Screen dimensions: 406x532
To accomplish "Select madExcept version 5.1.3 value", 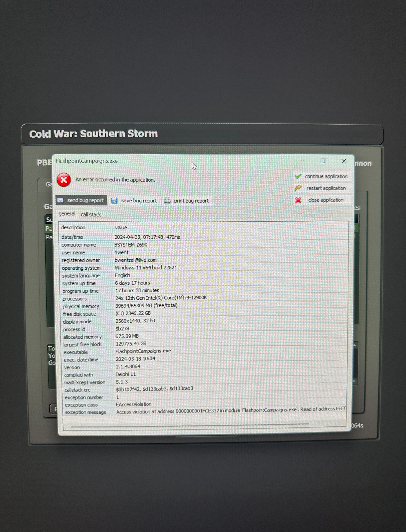I will (x=122, y=382).
